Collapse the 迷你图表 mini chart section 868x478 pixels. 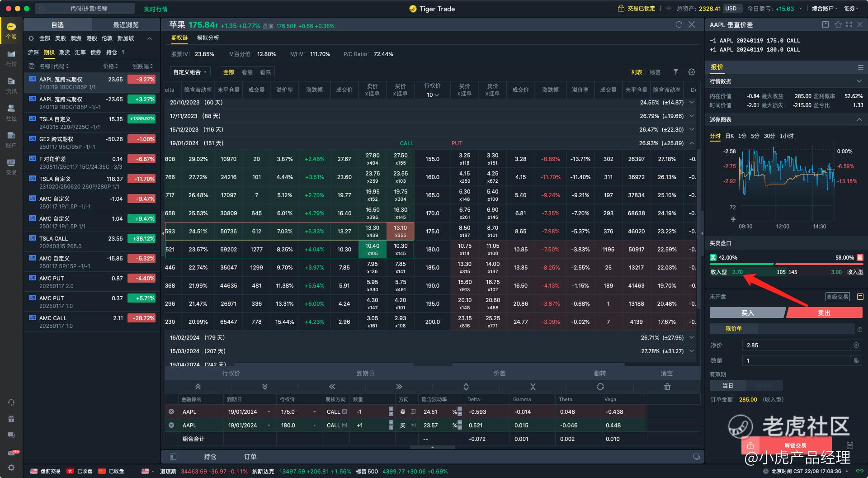coord(859,120)
